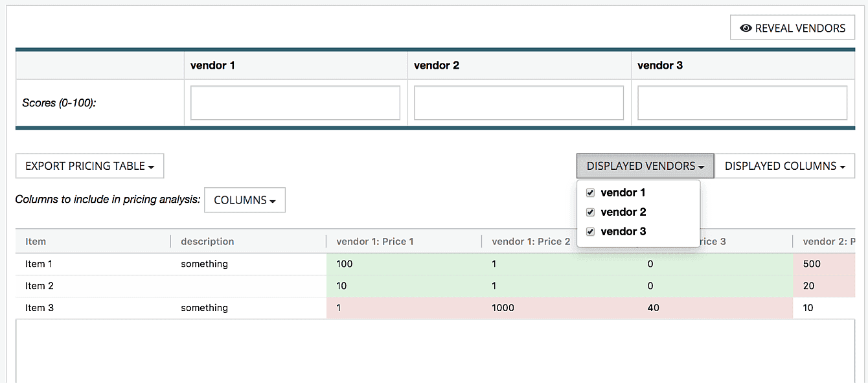
Task: Select the Item 2 row label
Action: [40, 286]
